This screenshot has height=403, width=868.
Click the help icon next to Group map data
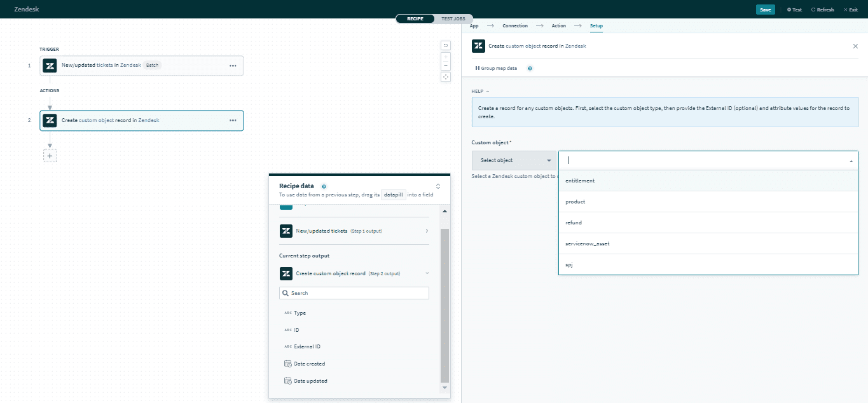click(530, 68)
